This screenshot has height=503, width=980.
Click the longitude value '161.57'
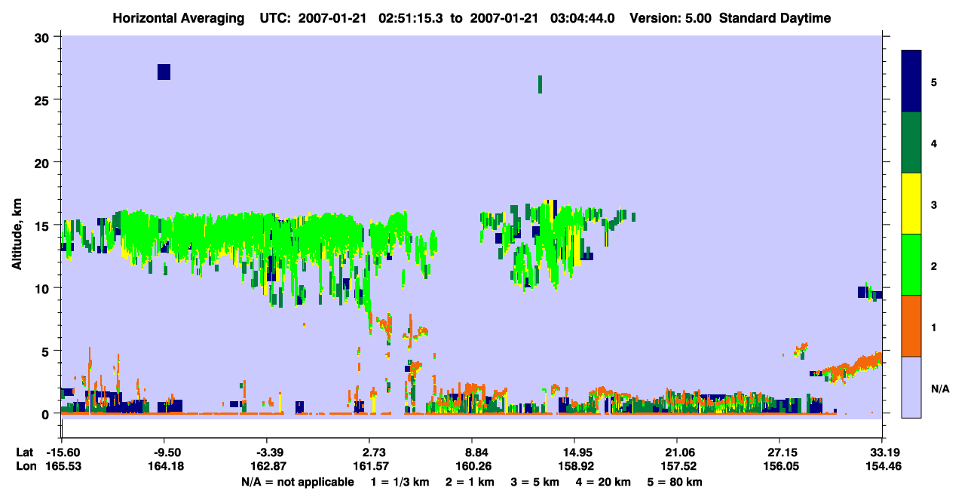369,466
